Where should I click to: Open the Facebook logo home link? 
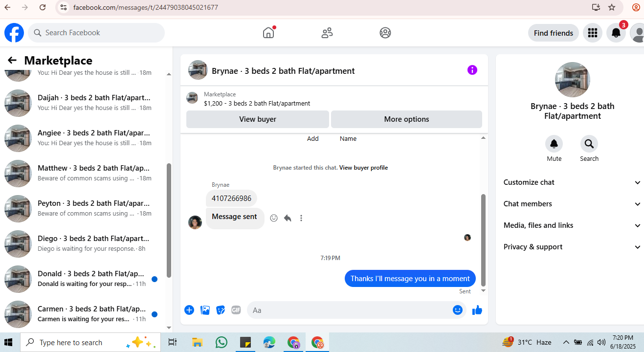(14, 33)
